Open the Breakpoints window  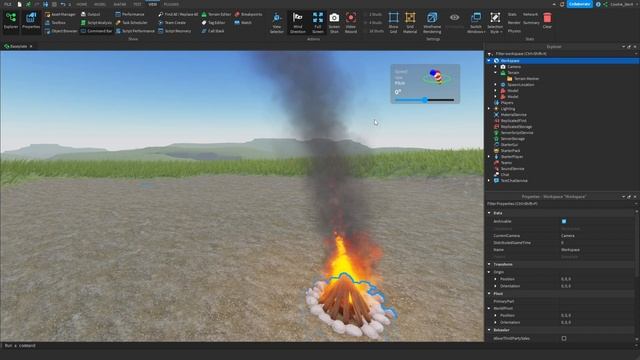click(248, 14)
